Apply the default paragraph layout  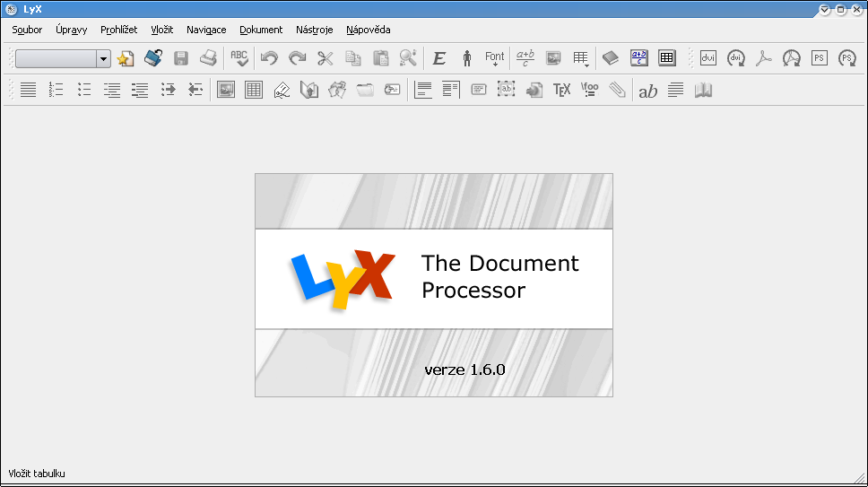(28, 90)
